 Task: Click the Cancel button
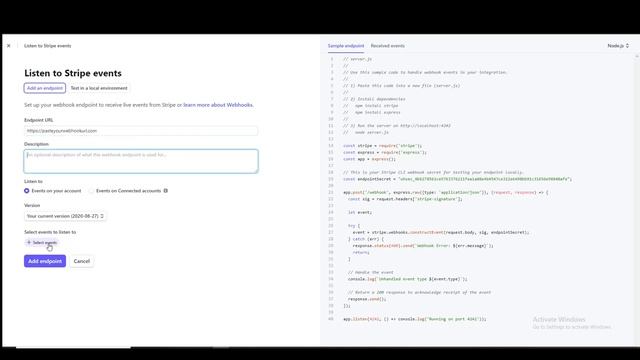pos(82,261)
